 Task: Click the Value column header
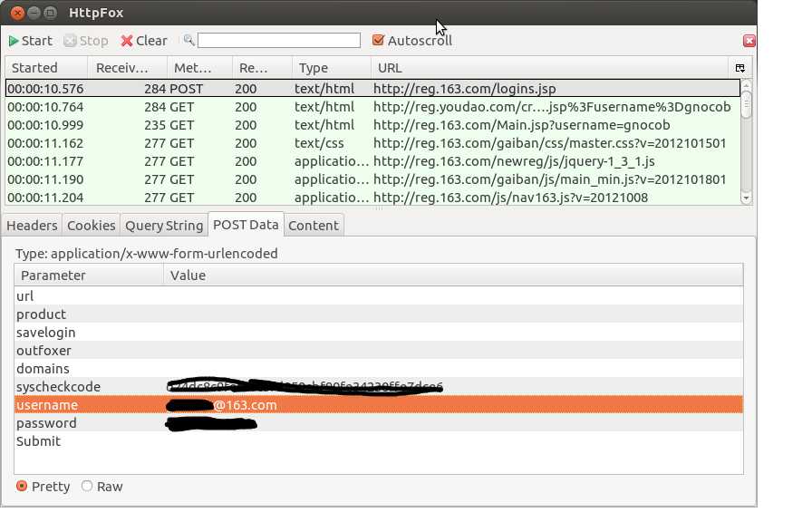[453, 275]
